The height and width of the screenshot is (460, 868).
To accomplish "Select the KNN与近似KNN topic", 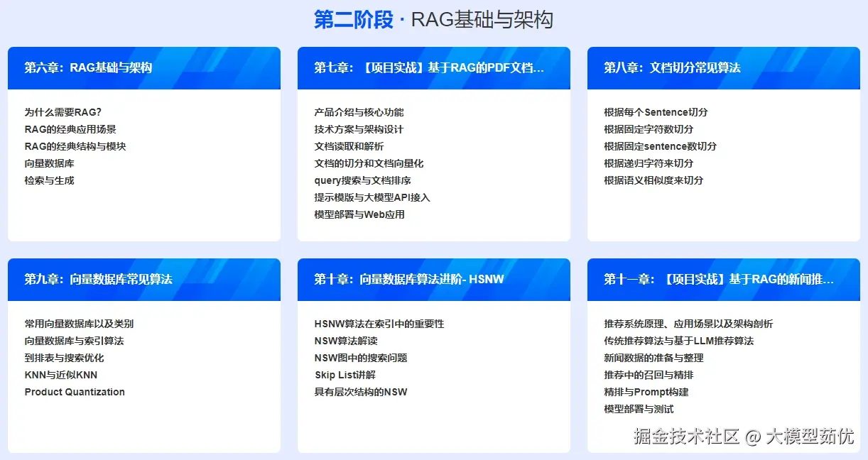I will coord(60,375).
